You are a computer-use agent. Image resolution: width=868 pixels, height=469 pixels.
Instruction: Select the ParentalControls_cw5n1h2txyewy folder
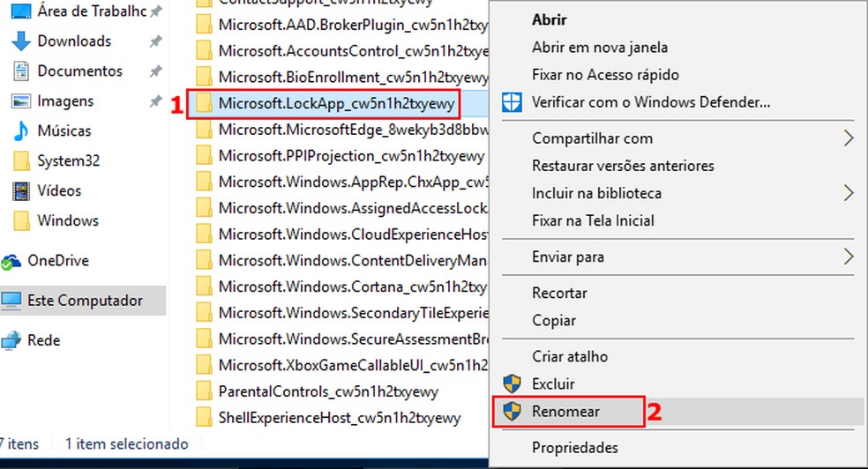pos(340,391)
